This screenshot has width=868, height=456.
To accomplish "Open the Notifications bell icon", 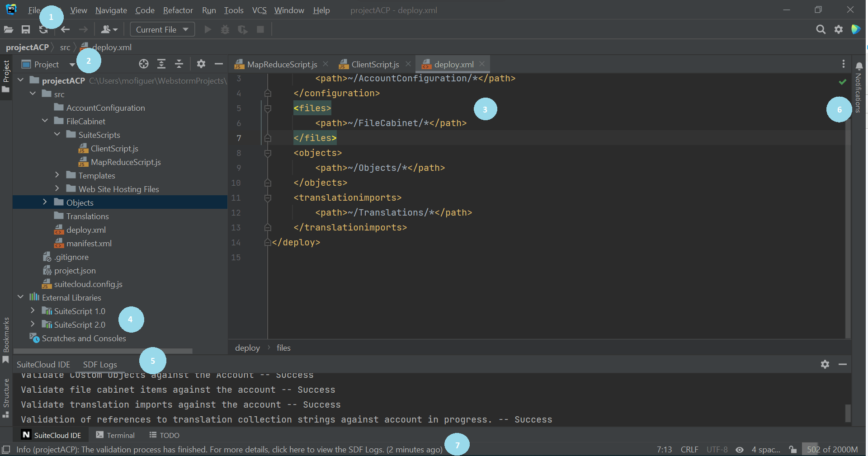I will 859,66.
